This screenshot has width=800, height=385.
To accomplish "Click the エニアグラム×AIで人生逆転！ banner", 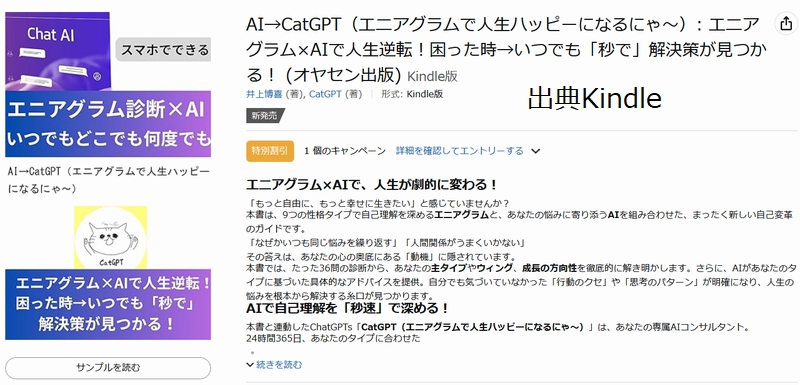I will (108, 304).
